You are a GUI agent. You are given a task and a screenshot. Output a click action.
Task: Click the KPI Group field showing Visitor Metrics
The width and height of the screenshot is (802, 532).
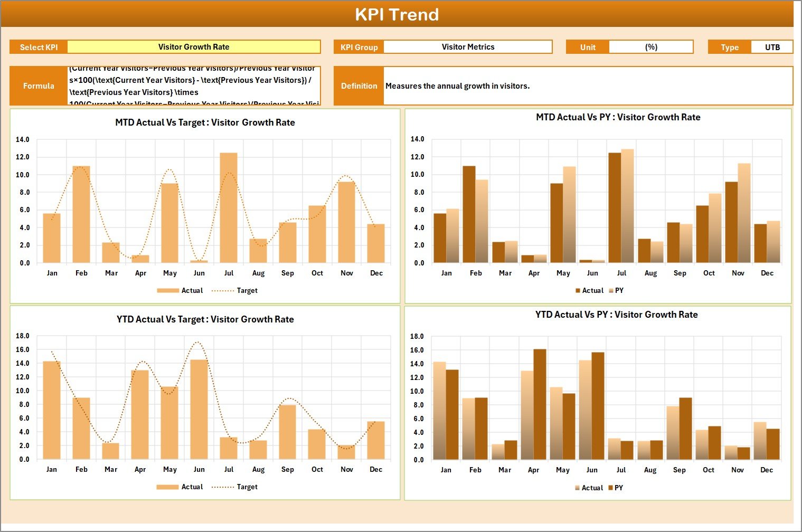pyautogui.click(x=468, y=46)
